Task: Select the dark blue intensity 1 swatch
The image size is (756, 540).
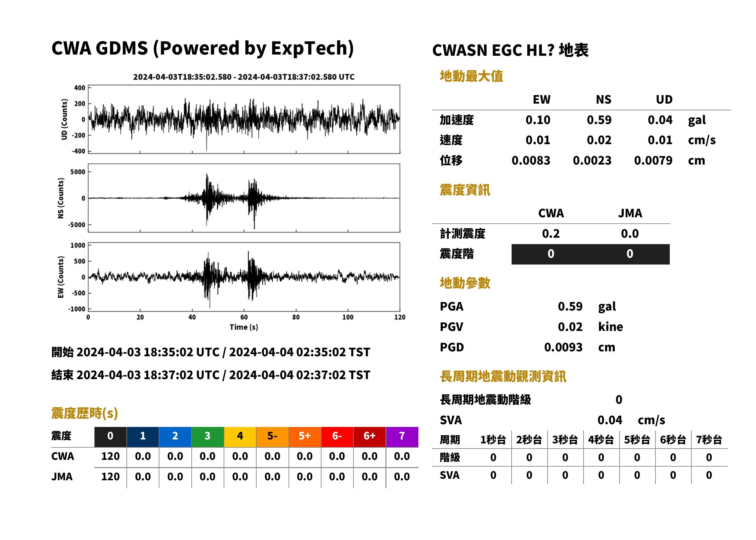Action: 143,437
